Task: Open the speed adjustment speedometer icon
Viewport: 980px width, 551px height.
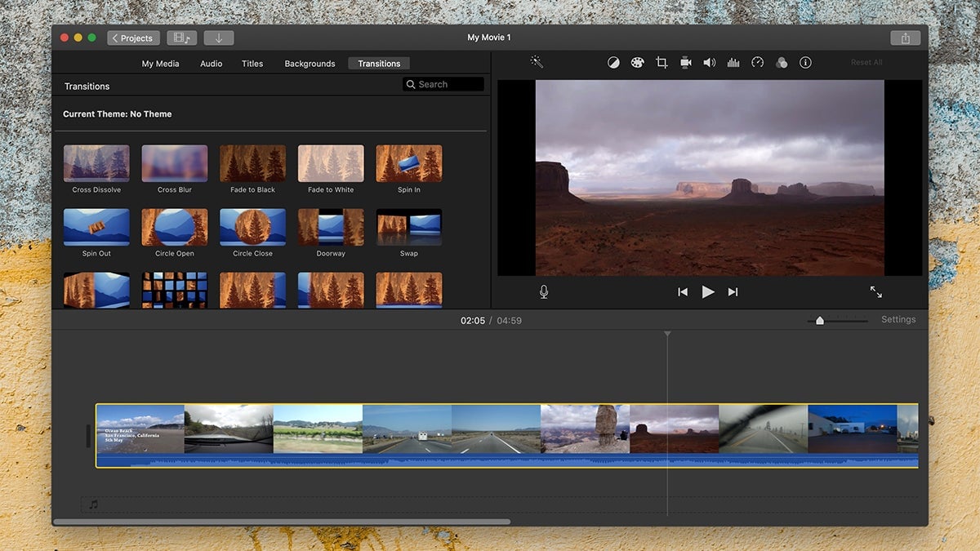Action: 757,63
